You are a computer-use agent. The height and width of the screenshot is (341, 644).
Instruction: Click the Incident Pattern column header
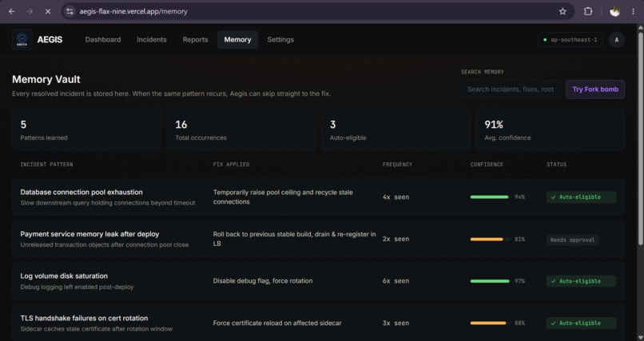tap(46, 165)
